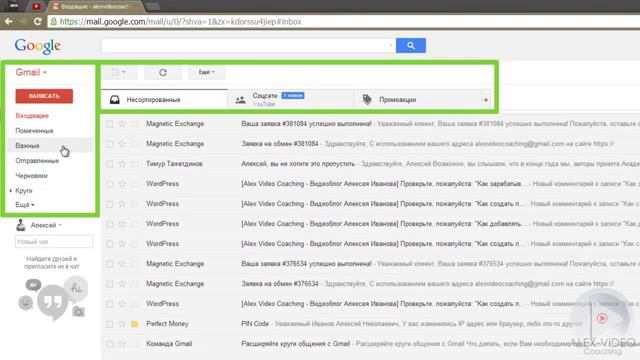Click the Hangouts camera icon

click(x=78, y=312)
